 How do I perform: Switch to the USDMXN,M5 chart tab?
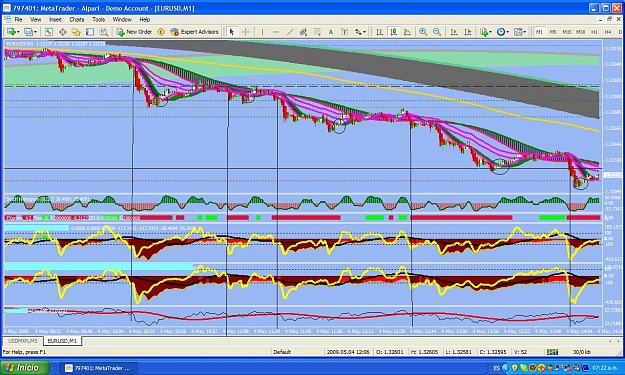tap(23, 341)
